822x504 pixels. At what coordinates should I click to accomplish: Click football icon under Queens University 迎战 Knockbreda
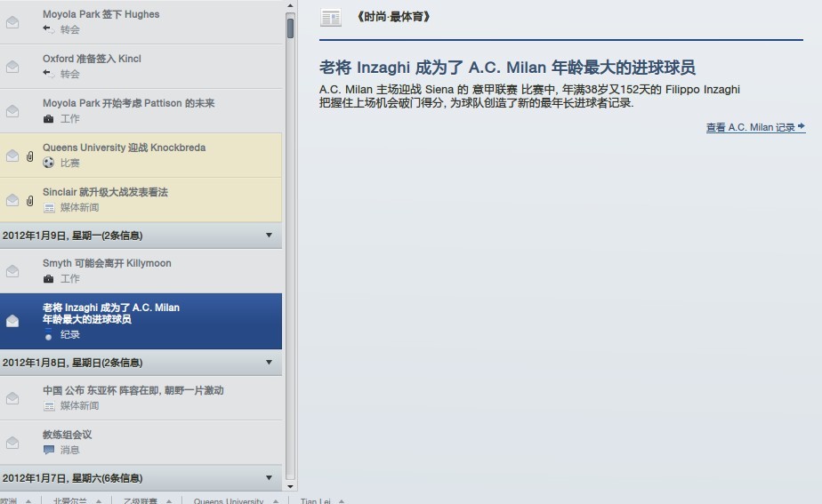49,163
